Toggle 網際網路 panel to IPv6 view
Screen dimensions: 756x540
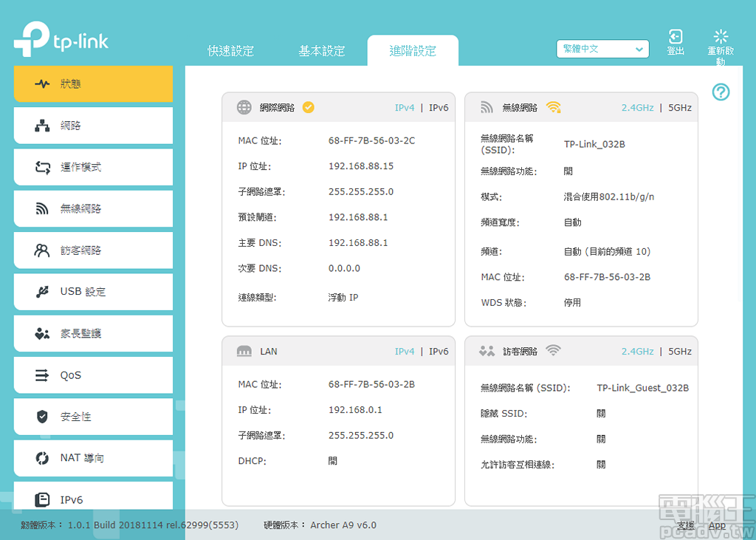439,107
